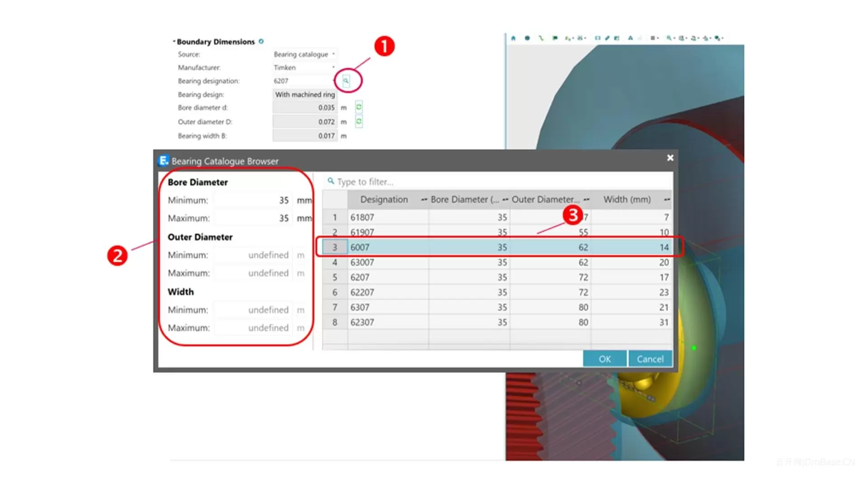Click the Width Maximum input field

click(253, 328)
